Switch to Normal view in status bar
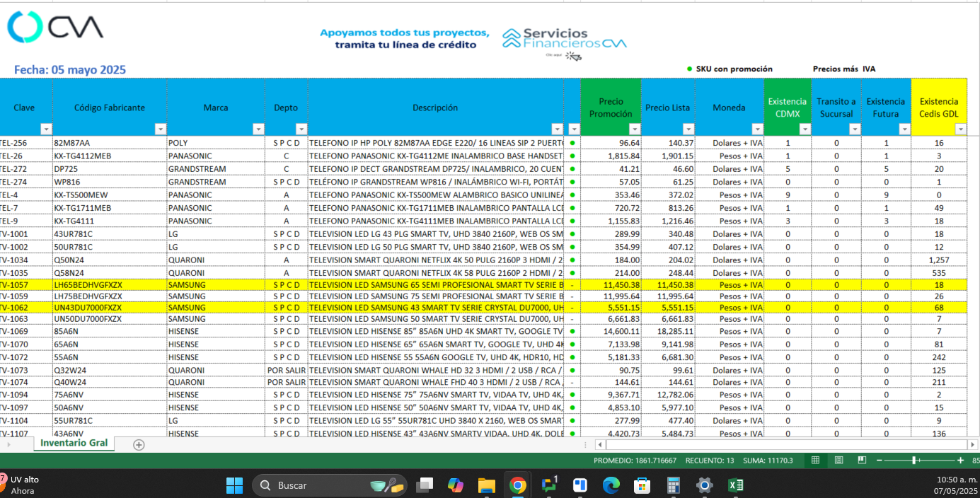The image size is (980, 498). [815, 461]
